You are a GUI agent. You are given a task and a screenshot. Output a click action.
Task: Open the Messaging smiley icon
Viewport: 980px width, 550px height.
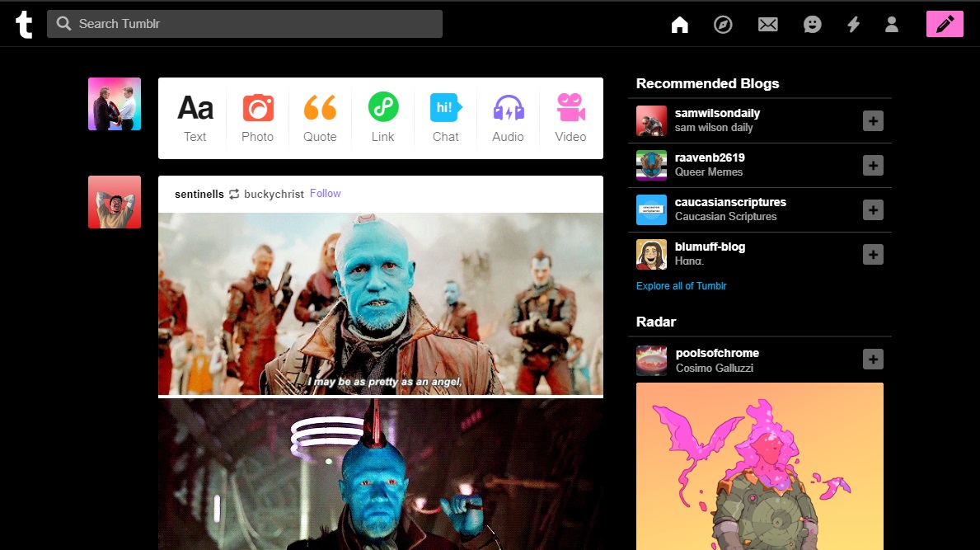pyautogui.click(x=812, y=25)
